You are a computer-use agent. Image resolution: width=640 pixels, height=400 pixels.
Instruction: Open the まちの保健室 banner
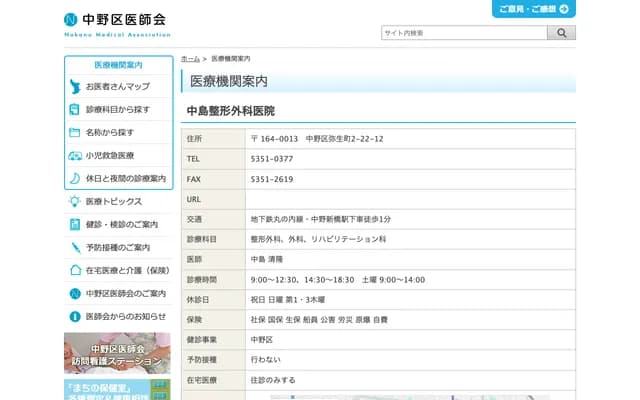click(x=117, y=389)
